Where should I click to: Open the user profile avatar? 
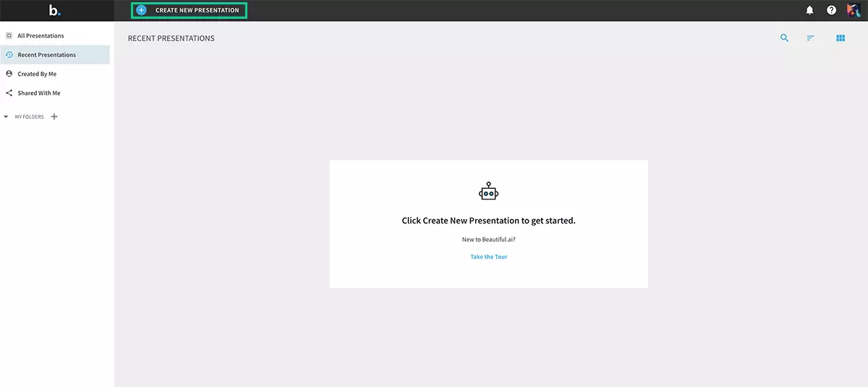tap(854, 10)
